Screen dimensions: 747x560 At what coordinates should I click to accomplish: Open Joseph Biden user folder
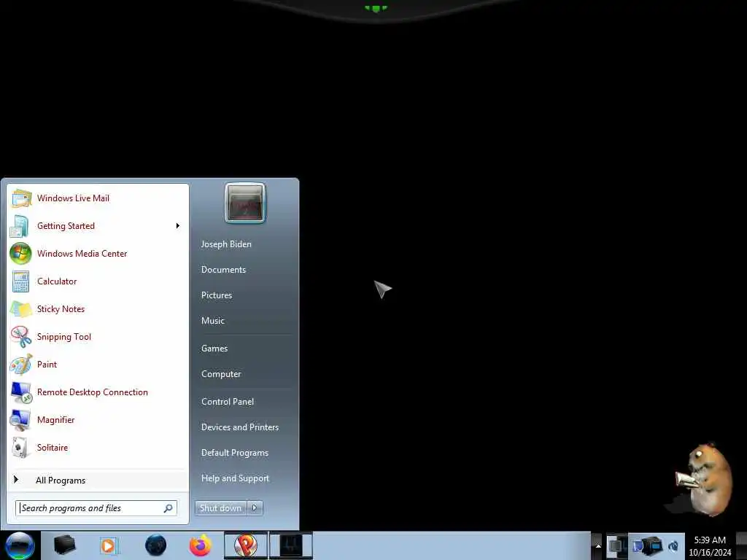(x=226, y=244)
